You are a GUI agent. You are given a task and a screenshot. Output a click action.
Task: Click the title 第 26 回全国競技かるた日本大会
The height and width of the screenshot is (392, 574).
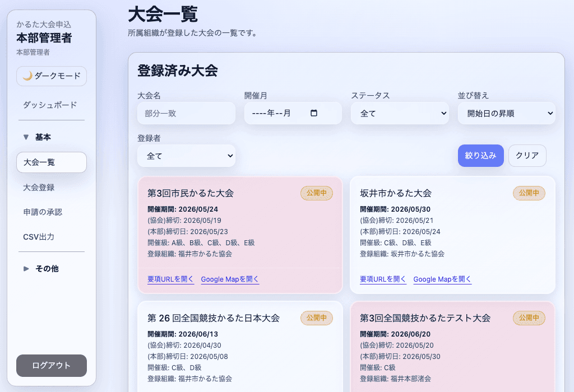(214, 318)
